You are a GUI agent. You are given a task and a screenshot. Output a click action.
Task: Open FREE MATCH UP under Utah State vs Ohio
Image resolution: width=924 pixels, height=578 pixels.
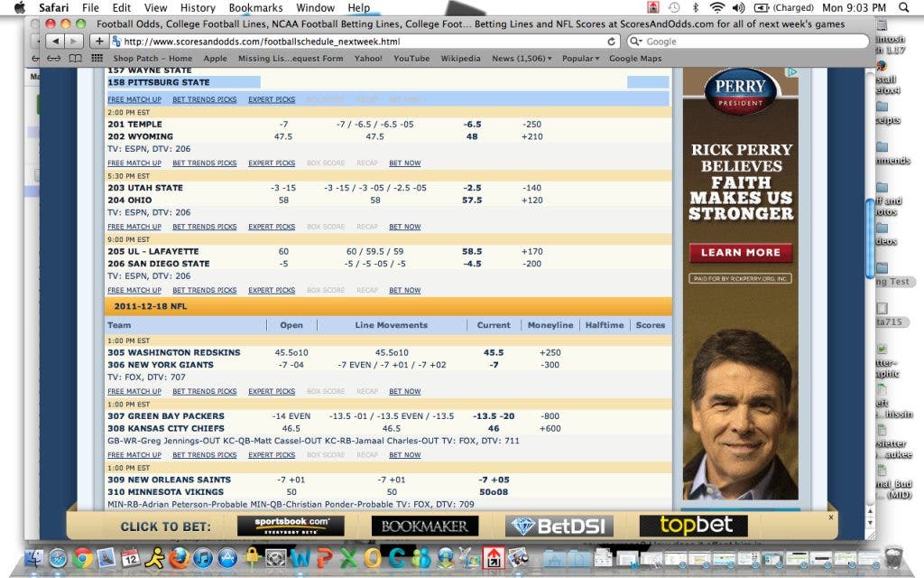tap(134, 227)
